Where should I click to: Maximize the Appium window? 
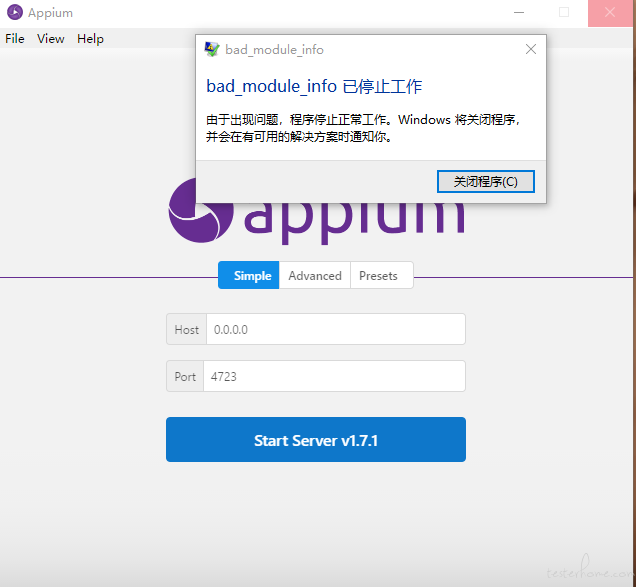(564, 13)
